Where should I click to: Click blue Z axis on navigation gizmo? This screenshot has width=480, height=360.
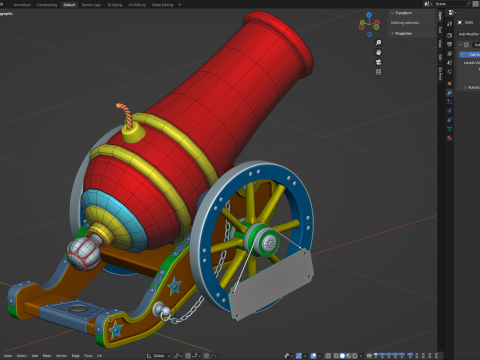(369, 15)
